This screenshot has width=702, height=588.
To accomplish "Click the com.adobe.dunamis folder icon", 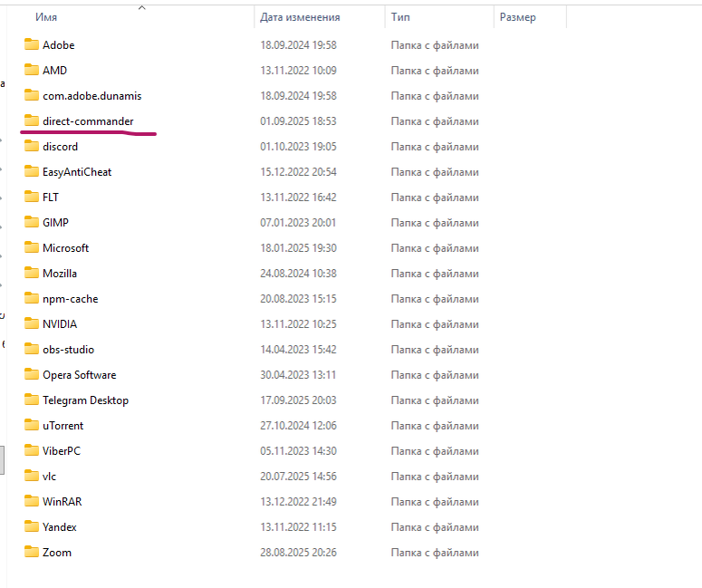I will pos(32,95).
